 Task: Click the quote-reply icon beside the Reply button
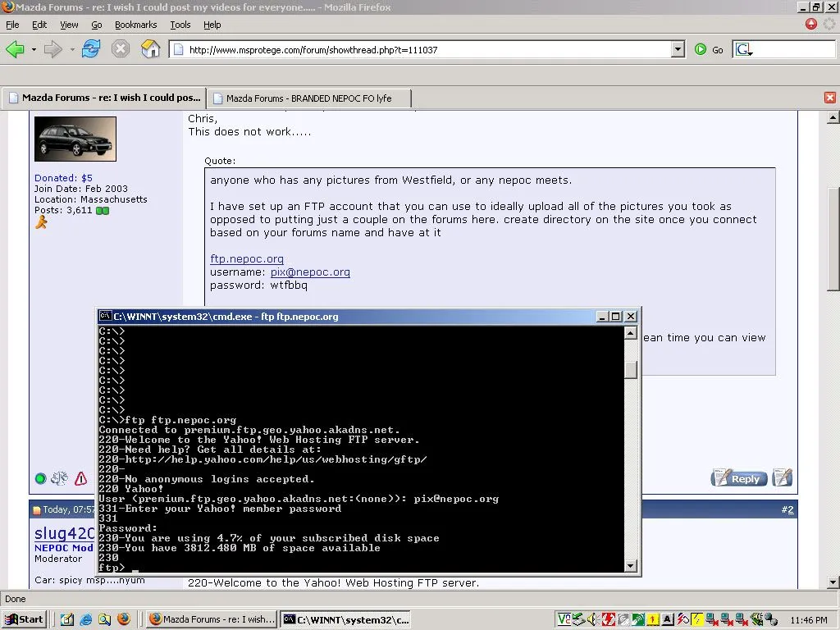point(781,477)
